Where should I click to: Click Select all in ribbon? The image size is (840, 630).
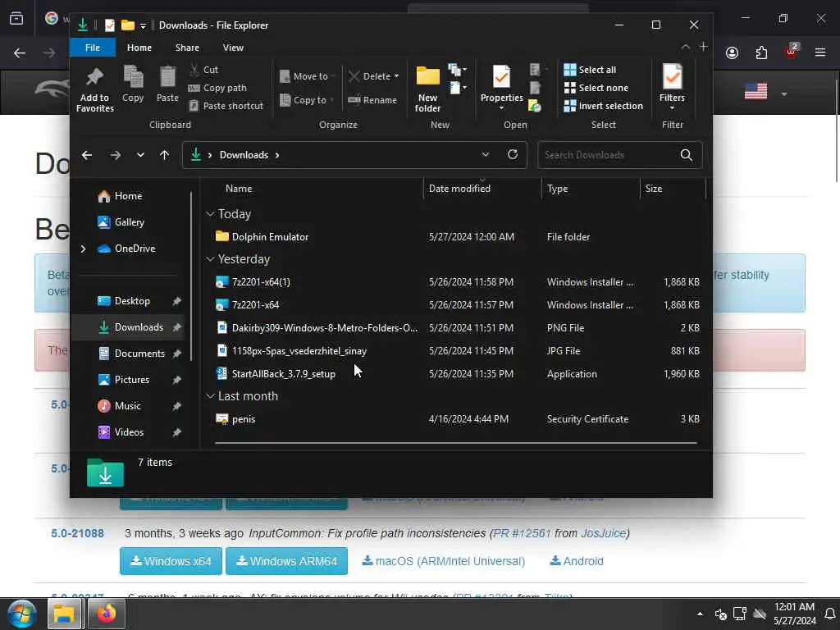590,70
